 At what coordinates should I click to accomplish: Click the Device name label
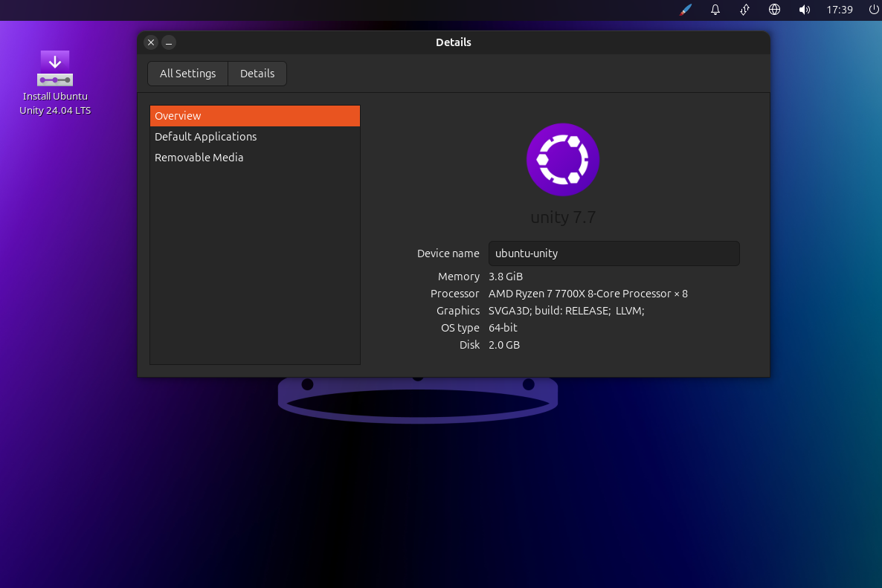(448, 253)
